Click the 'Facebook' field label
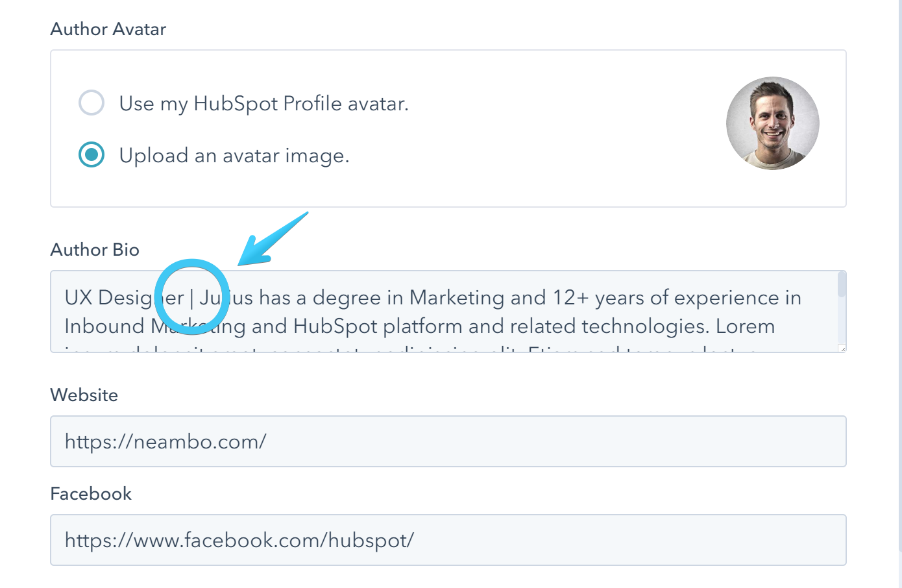This screenshot has height=588, width=902. pyautogui.click(x=91, y=494)
